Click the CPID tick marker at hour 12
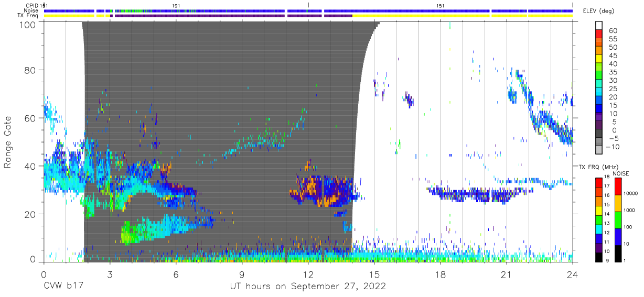 click(x=308, y=5)
